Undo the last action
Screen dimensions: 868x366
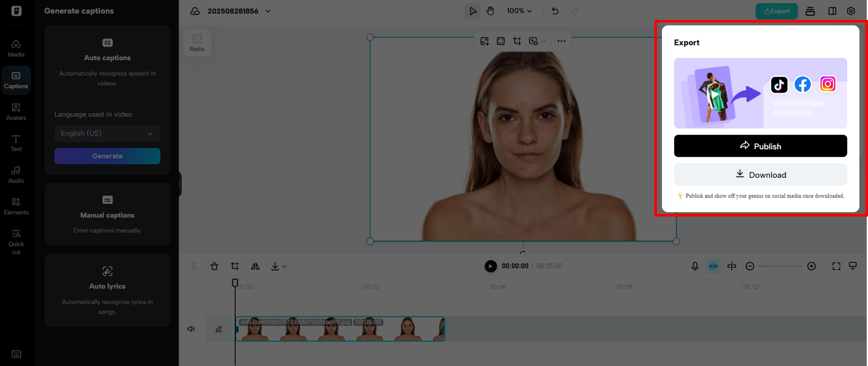coord(555,11)
